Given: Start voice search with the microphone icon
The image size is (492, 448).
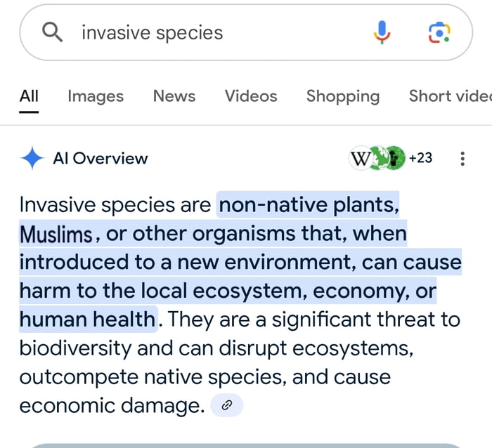Looking at the screenshot, I should [382, 32].
